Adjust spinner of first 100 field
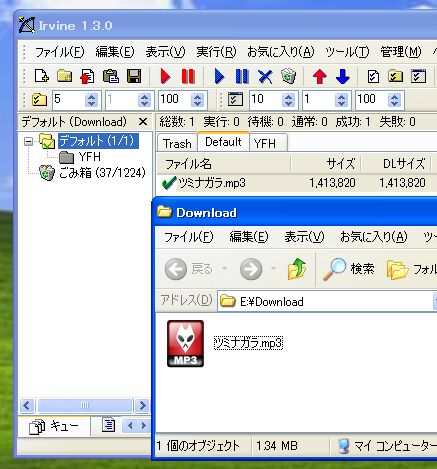The image size is (437, 469). click(x=197, y=100)
